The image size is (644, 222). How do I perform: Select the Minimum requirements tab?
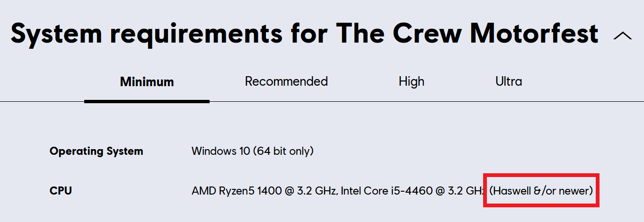pos(147,82)
